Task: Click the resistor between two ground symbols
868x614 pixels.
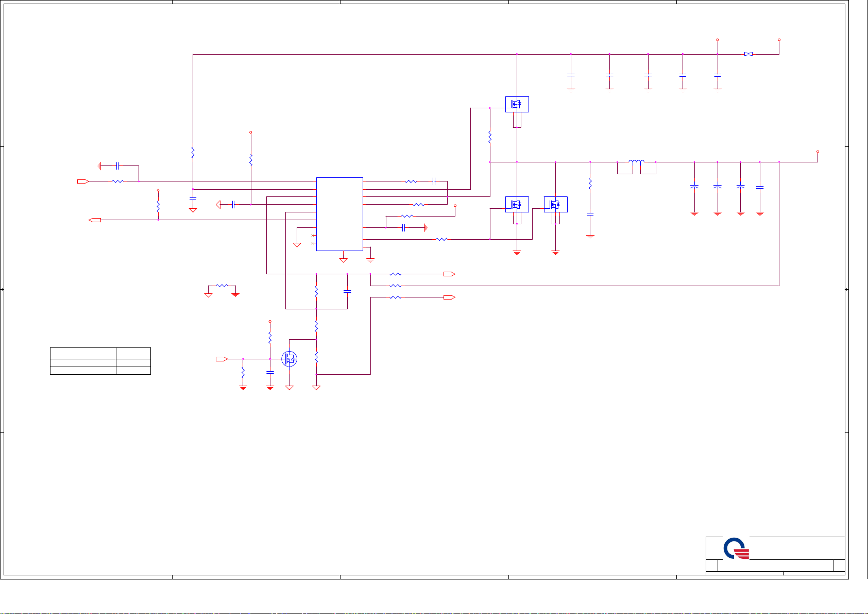Action: [222, 285]
